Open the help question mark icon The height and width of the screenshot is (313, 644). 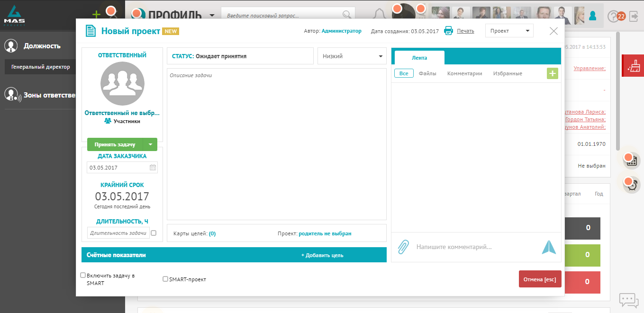click(x=613, y=17)
